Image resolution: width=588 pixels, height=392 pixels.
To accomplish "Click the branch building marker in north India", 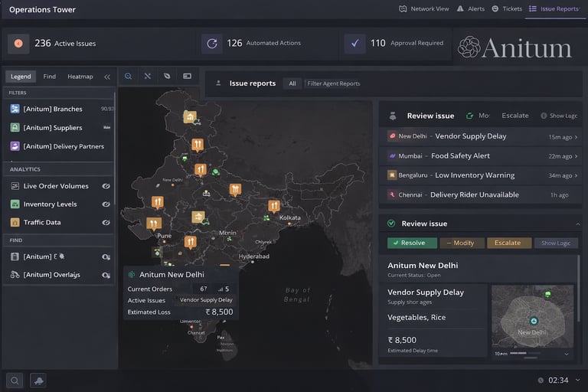I will (190, 117).
